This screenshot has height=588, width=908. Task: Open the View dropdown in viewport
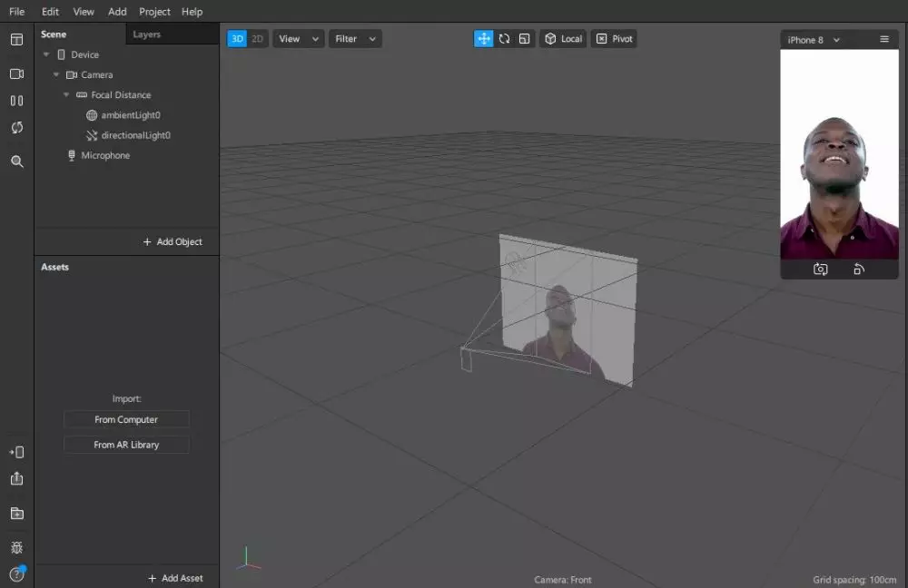pyautogui.click(x=299, y=39)
